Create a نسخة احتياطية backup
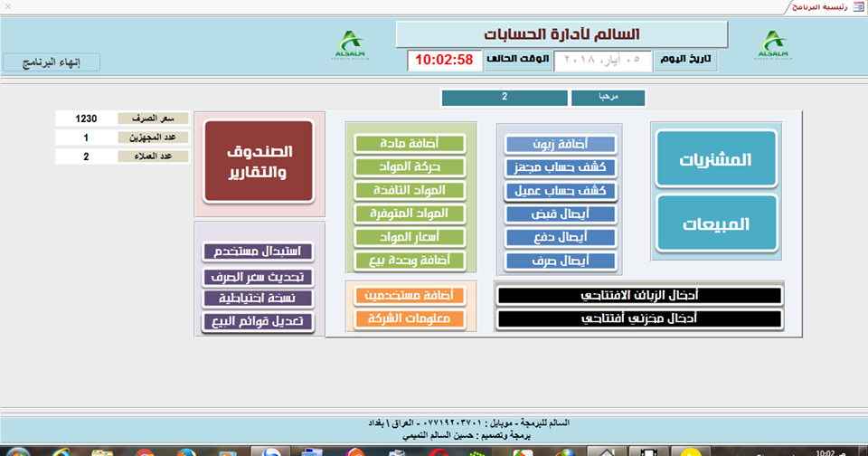868x456 pixels. click(x=258, y=298)
